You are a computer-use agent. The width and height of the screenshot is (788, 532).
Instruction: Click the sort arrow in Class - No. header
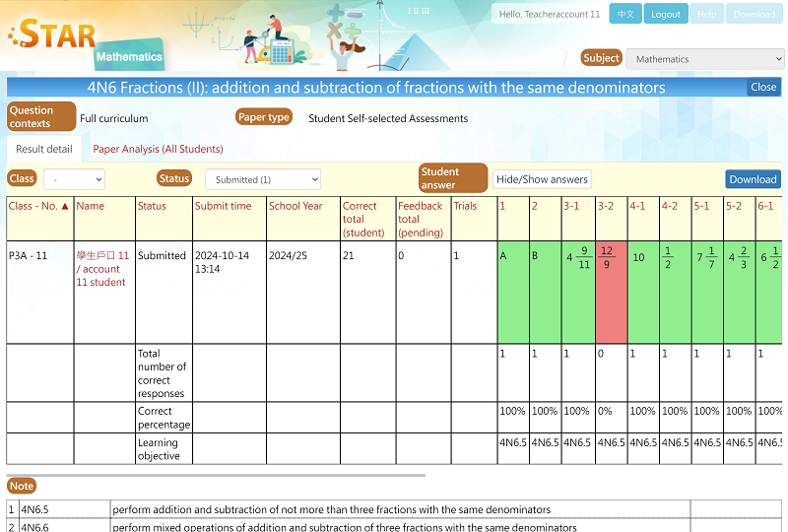click(x=65, y=207)
